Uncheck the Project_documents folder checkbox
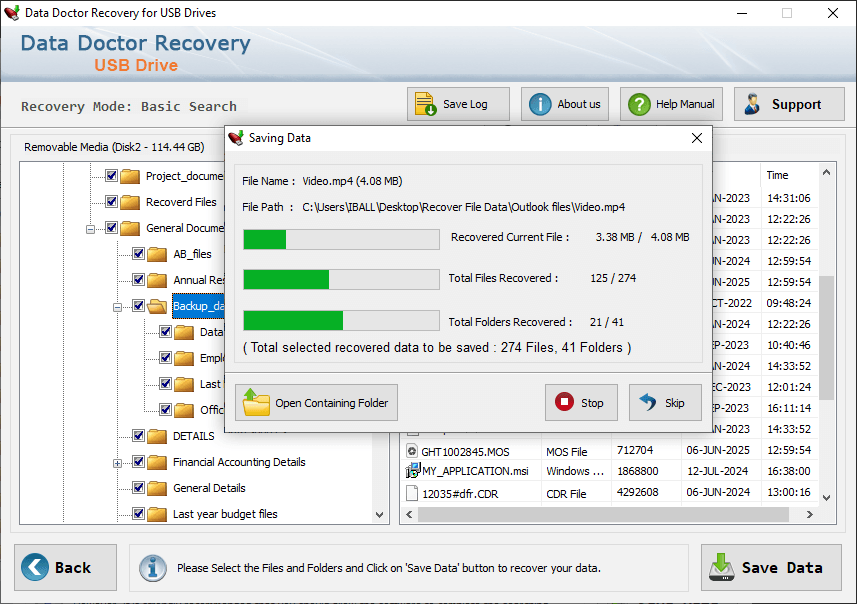The height and width of the screenshot is (604, 857). [x=111, y=175]
